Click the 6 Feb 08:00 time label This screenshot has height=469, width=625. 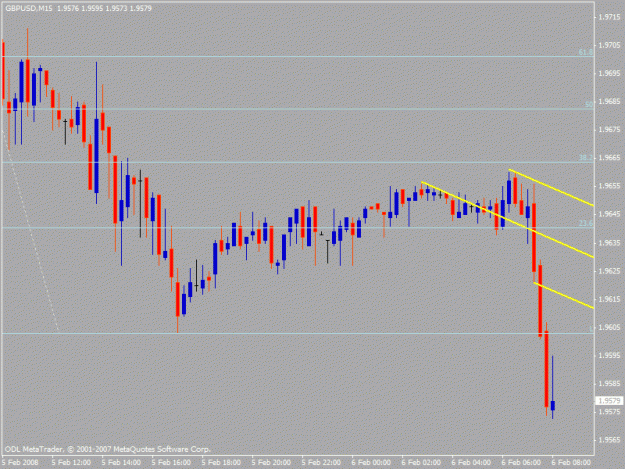coord(571,462)
